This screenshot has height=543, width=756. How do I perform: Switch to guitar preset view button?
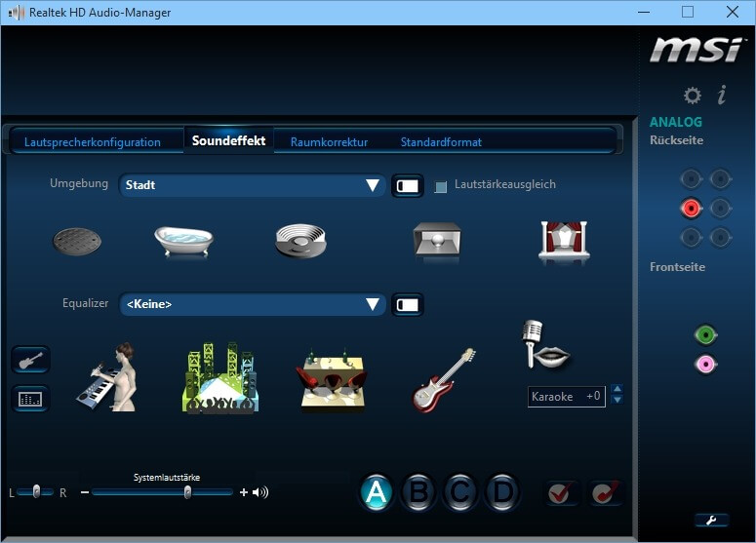30,360
